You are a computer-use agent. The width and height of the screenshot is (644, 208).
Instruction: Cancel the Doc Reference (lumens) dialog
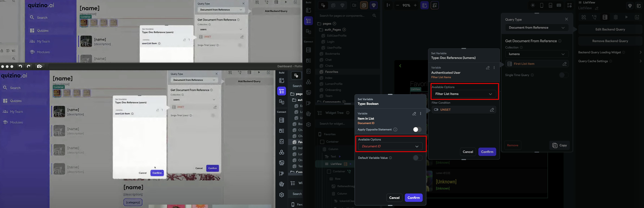click(x=468, y=152)
